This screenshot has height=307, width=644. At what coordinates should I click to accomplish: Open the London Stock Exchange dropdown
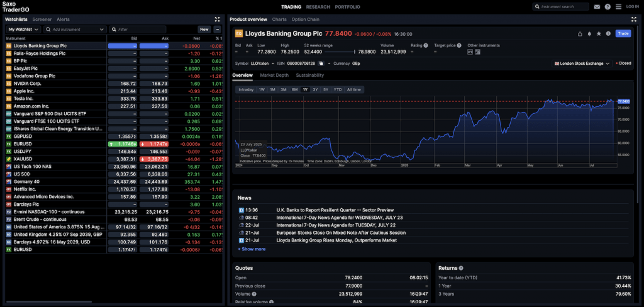click(582, 64)
